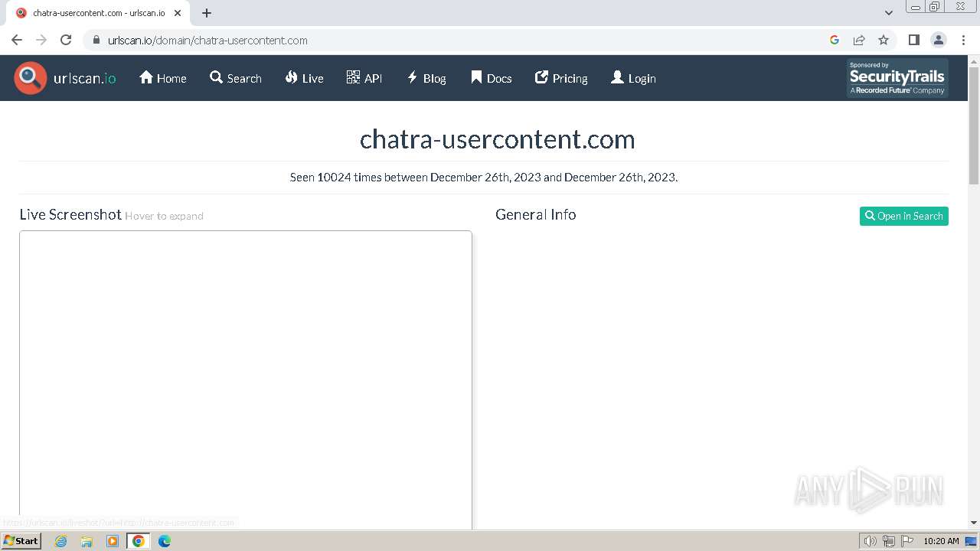Click the share page icon
The image size is (980, 551).
[x=859, y=40]
